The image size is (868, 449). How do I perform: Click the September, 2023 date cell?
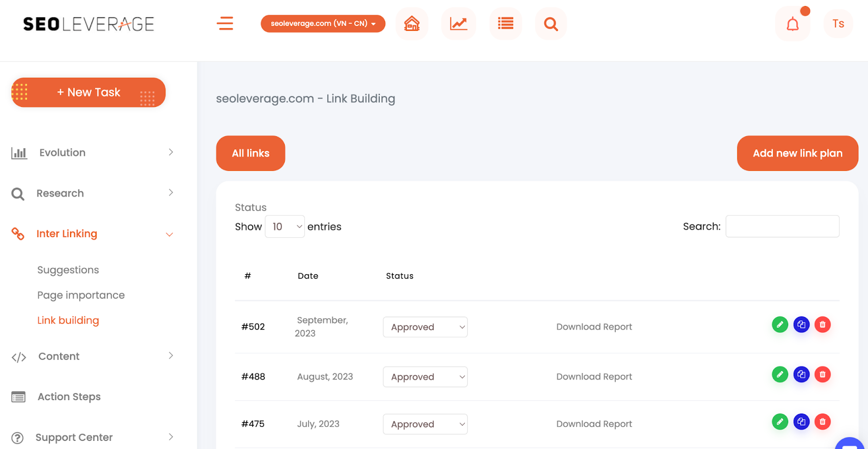[x=322, y=327]
